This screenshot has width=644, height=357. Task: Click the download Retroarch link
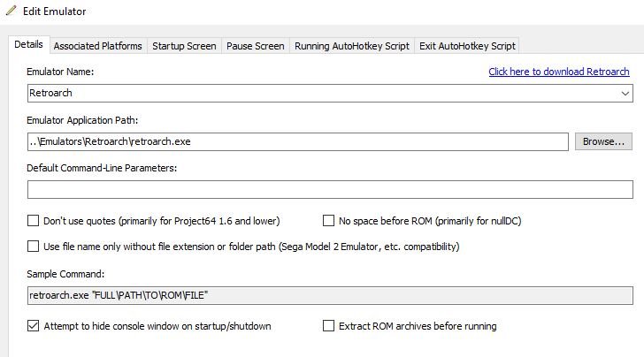tap(558, 72)
